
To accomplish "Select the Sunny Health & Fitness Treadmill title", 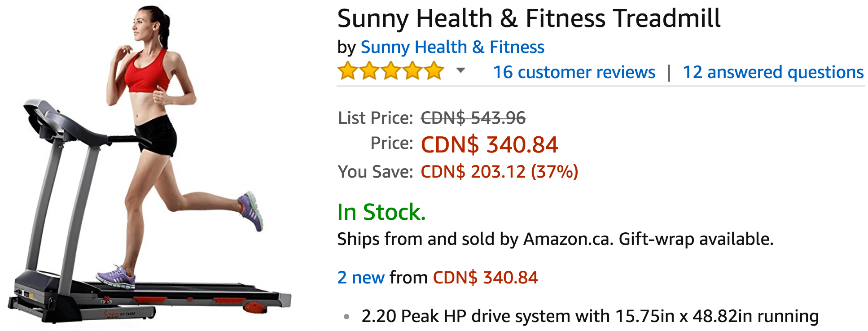I will click(529, 19).
